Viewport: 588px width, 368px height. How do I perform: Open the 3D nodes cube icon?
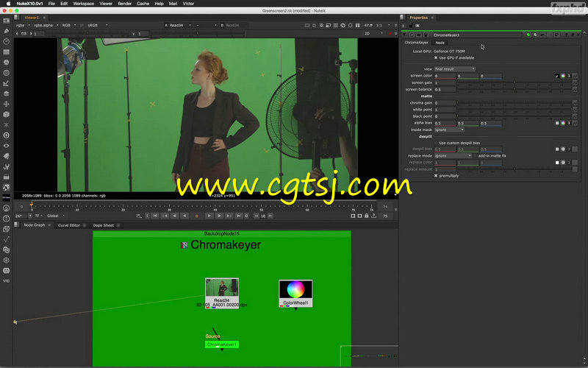click(6, 115)
